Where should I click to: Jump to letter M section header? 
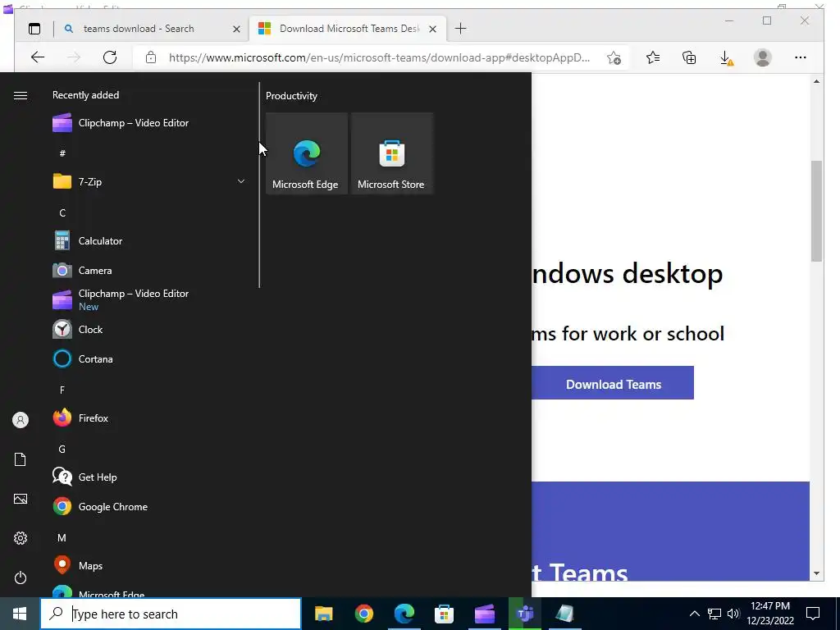62,537
